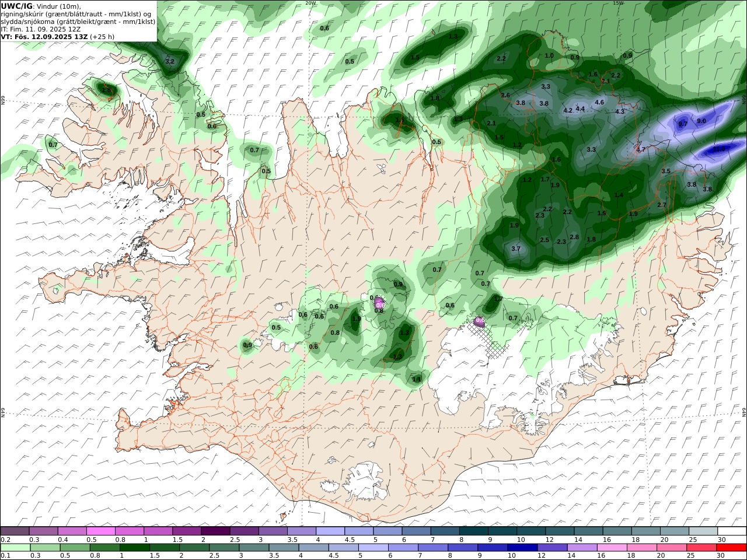Click the UWC/IG title in the header box
Screen dimensions: 747x560
(16, 6)
